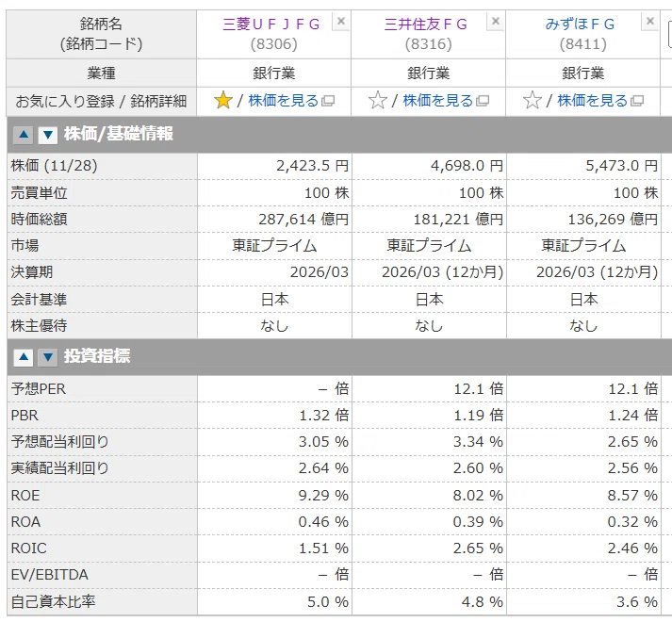Select the 2026/03 fiscal period for 三菱ＵＦＪＦＧ
Image resolution: width=672 pixels, height=622 pixels.
point(274,272)
